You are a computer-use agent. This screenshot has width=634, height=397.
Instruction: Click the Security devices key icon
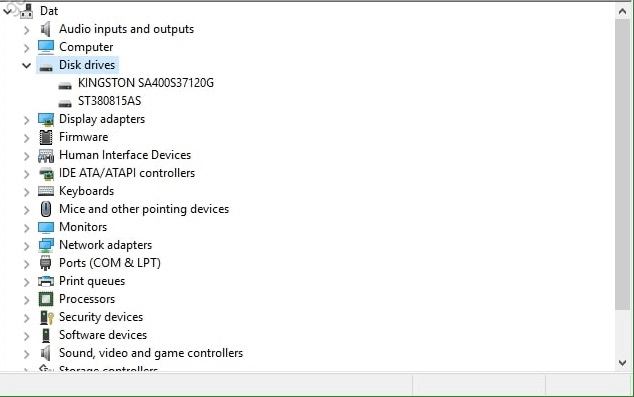pos(46,317)
